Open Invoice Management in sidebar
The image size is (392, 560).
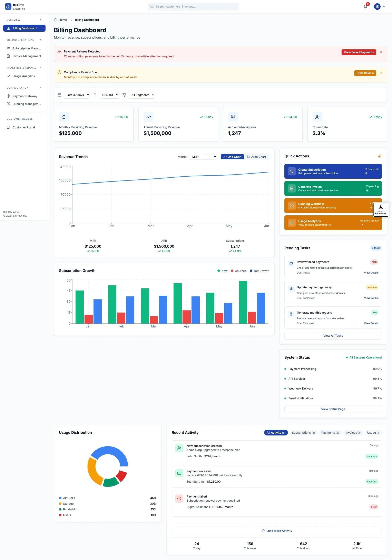pos(27,56)
